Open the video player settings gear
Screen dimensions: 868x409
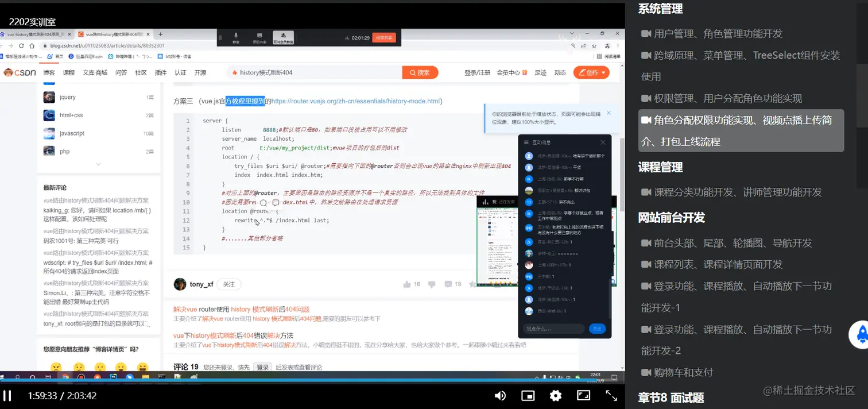coord(556,395)
